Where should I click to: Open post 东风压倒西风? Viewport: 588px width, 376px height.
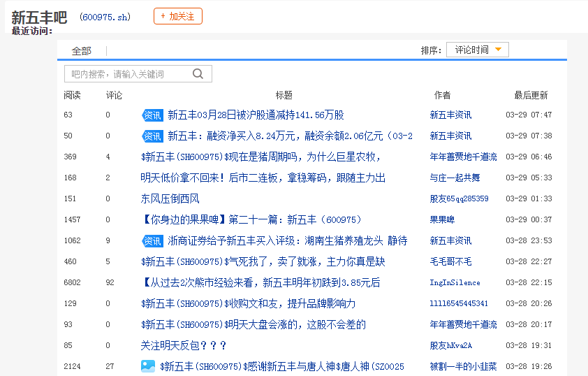[170, 199]
